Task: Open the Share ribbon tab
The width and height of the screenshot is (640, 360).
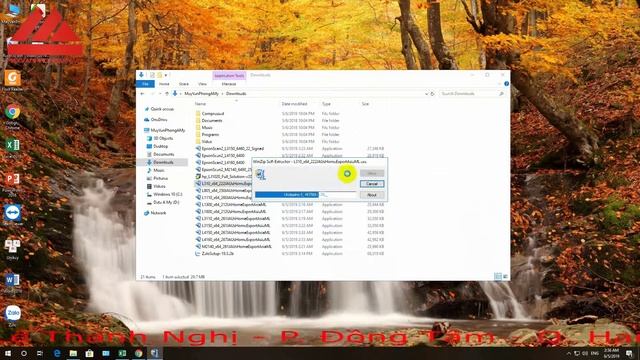Action: pos(184,84)
